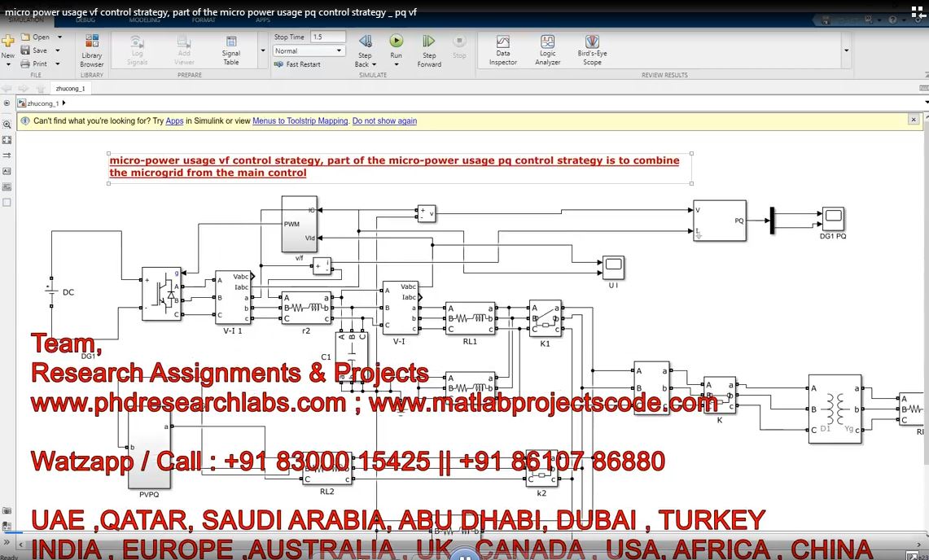The width and height of the screenshot is (929, 560).
Task: Switch to the zhucong_1 model tab
Action: coord(70,88)
